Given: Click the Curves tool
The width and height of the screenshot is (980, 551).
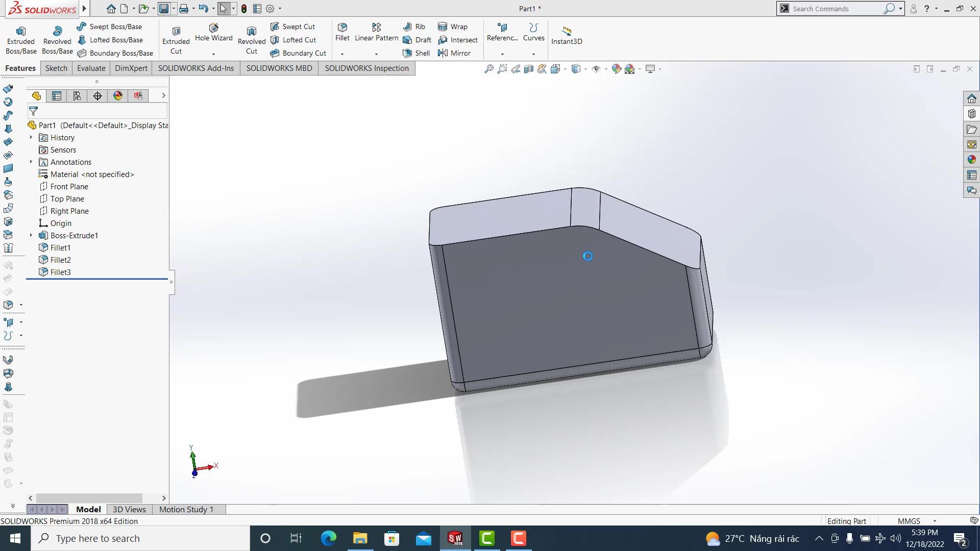Looking at the screenshot, I should coord(533,32).
